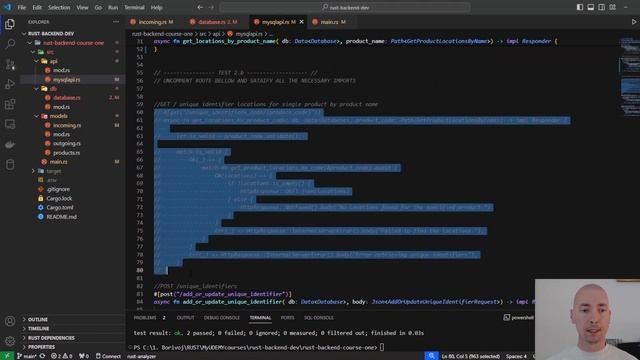Switch to the incoming.rs editor tab
This screenshot has width=640, height=360.
coord(156,22)
